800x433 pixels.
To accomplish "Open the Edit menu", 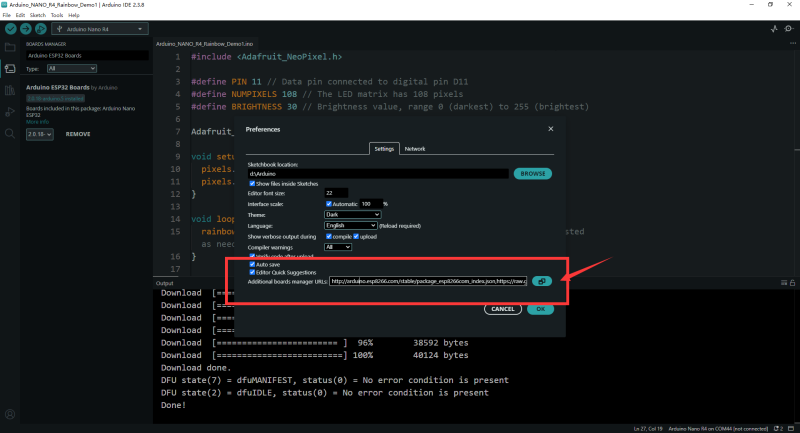I will tap(20, 15).
